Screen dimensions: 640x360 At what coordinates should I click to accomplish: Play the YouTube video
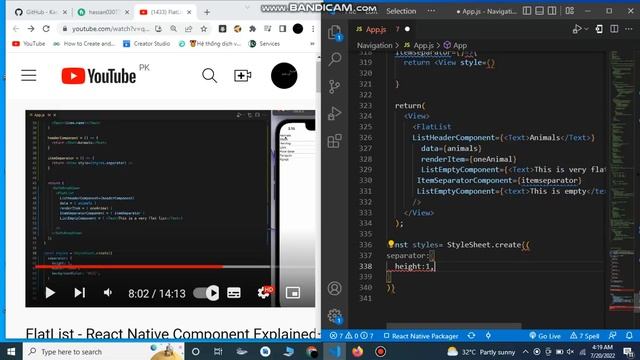50,293
